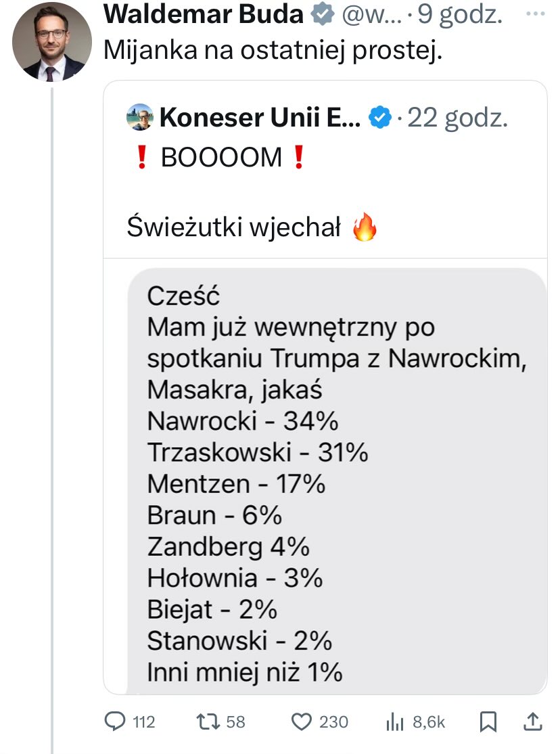
Task: Open Waldemar Buda's profile name link
Action: pyautogui.click(x=204, y=14)
